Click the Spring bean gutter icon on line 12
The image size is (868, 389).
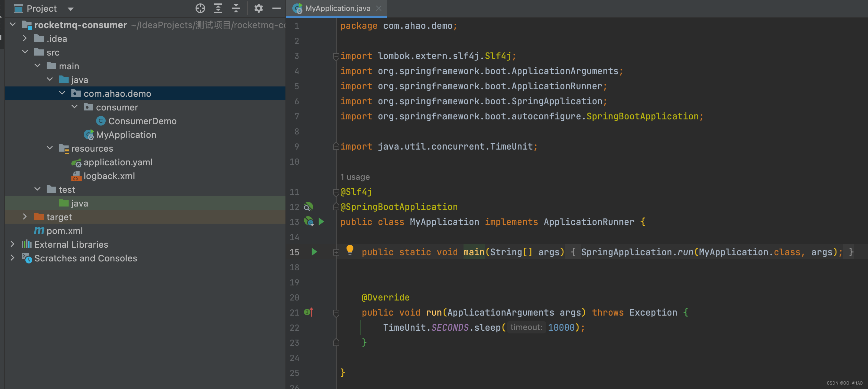[308, 207]
